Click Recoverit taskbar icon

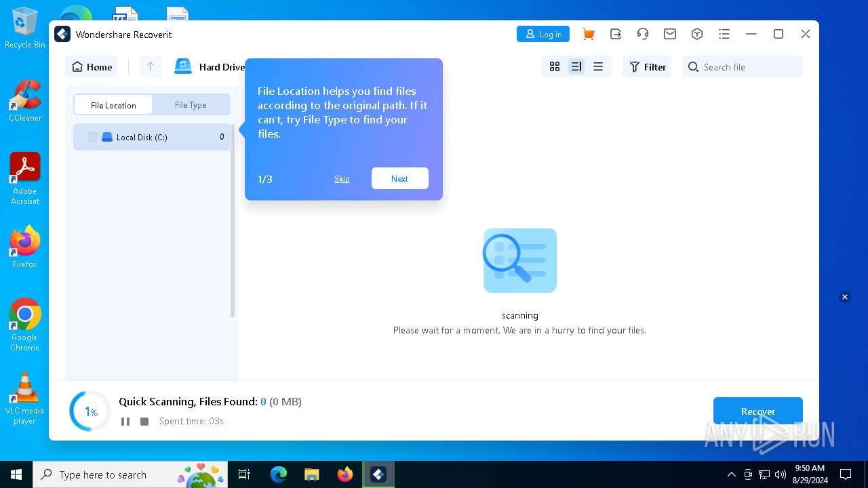coord(378,474)
